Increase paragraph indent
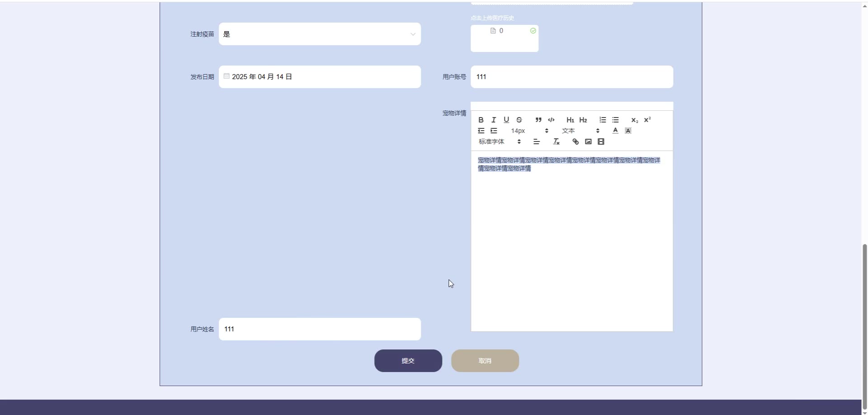The image size is (868, 415). [494, 131]
